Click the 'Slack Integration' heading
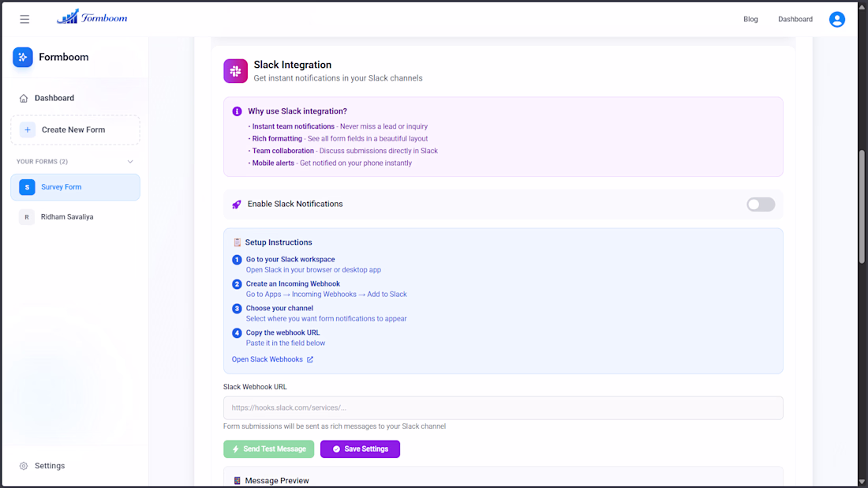The width and height of the screenshot is (868, 488). click(x=292, y=65)
